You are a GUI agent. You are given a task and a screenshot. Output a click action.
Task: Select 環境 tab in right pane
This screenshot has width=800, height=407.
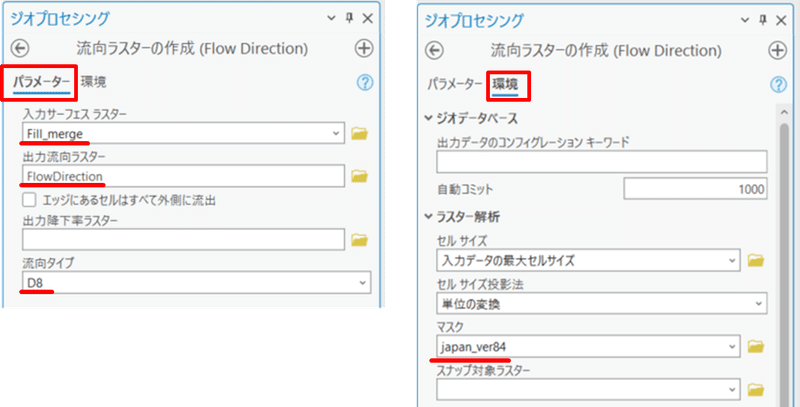(505, 83)
